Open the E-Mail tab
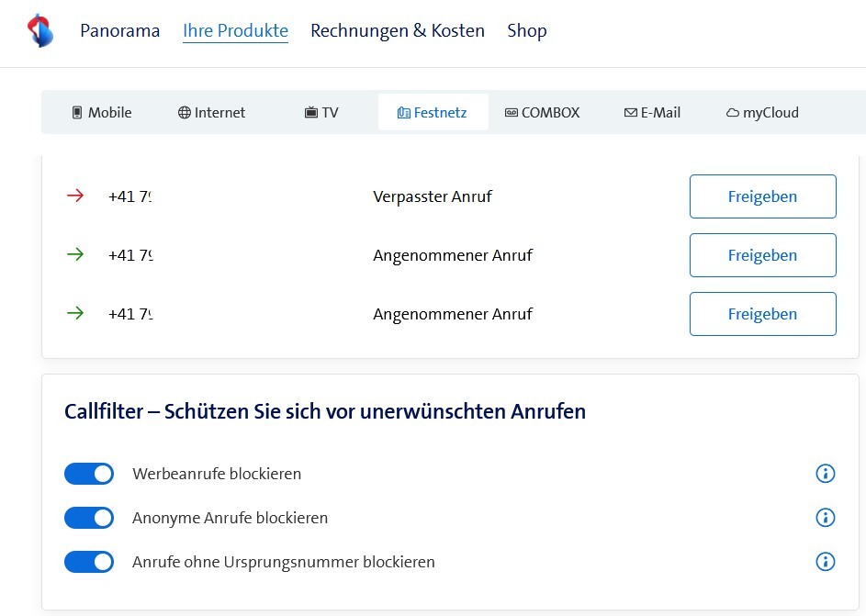The width and height of the screenshot is (866, 616). 652,113
